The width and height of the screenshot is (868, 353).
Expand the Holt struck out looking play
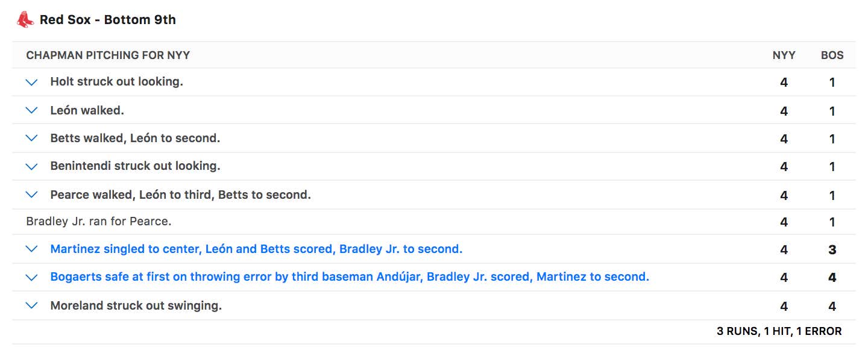click(x=32, y=83)
